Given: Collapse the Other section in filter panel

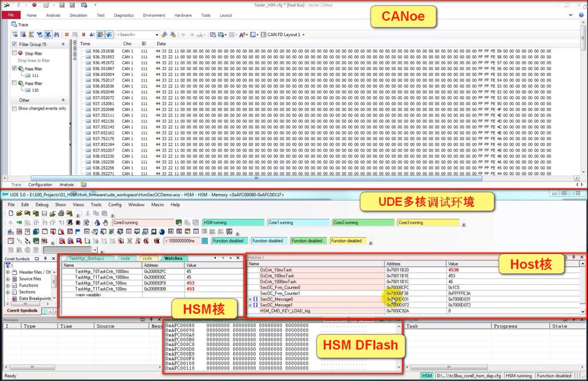Looking at the screenshot, I should [x=63, y=100].
